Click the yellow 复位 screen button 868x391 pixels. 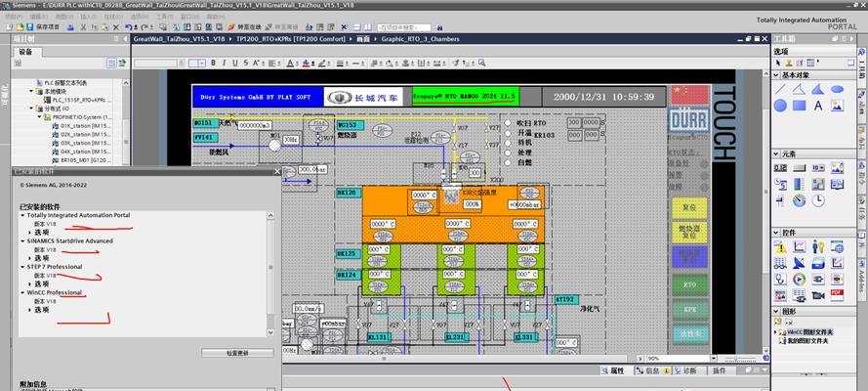point(689,208)
